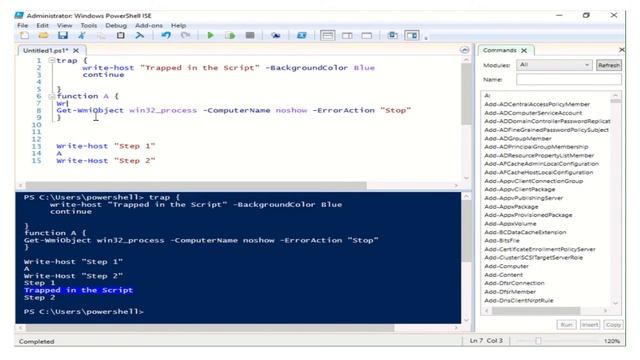This screenshot has height=360, width=640.
Task: Run the script with the green play icon
Action: [x=211, y=36]
